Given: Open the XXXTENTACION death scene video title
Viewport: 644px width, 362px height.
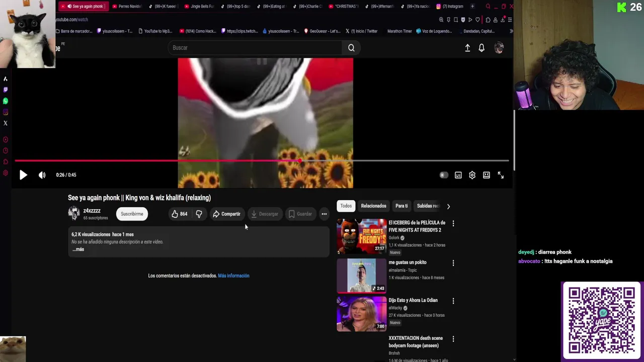Looking at the screenshot, I should click(416, 342).
